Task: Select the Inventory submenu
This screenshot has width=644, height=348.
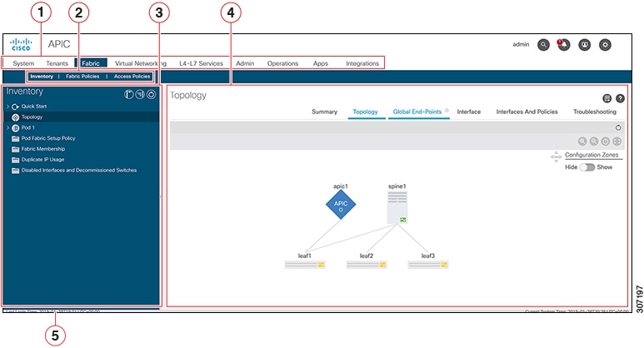Action: [x=42, y=77]
